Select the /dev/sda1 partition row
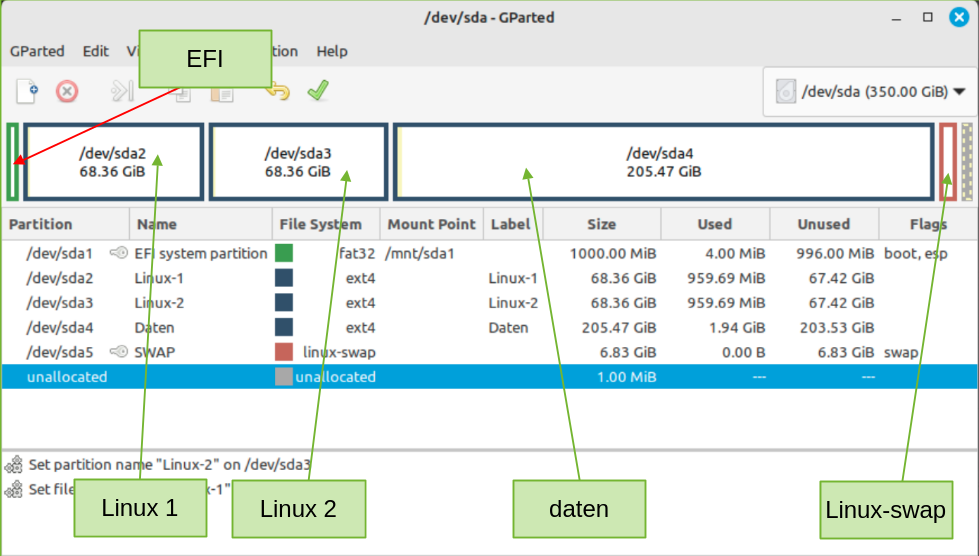 [490, 253]
